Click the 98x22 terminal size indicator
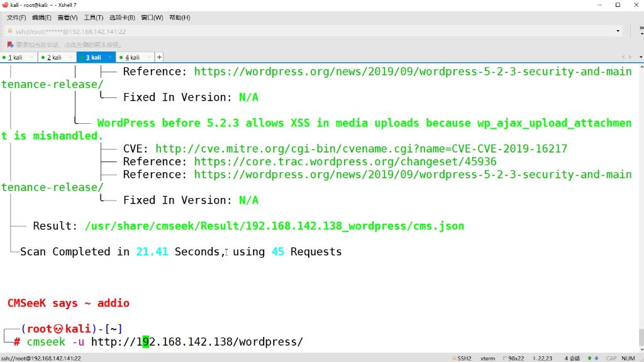644x362 pixels. click(513, 358)
